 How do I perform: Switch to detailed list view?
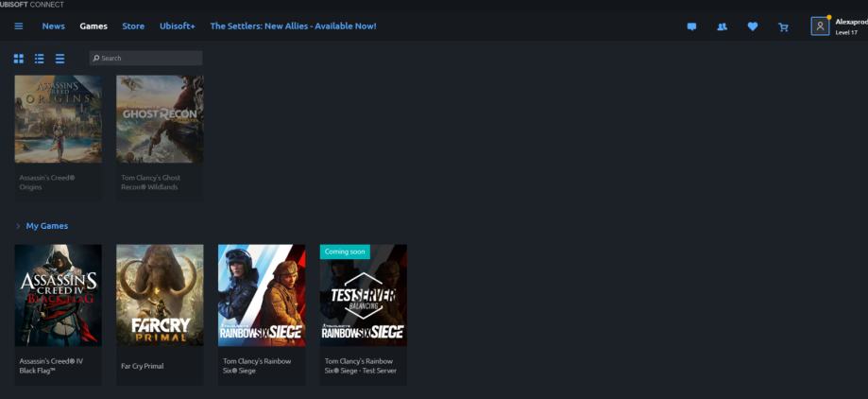point(40,59)
